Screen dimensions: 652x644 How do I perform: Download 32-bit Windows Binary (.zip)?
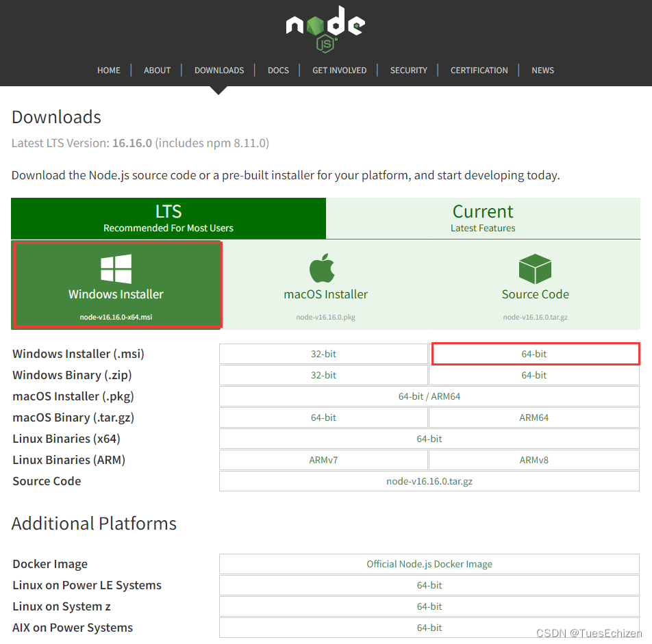323,375
